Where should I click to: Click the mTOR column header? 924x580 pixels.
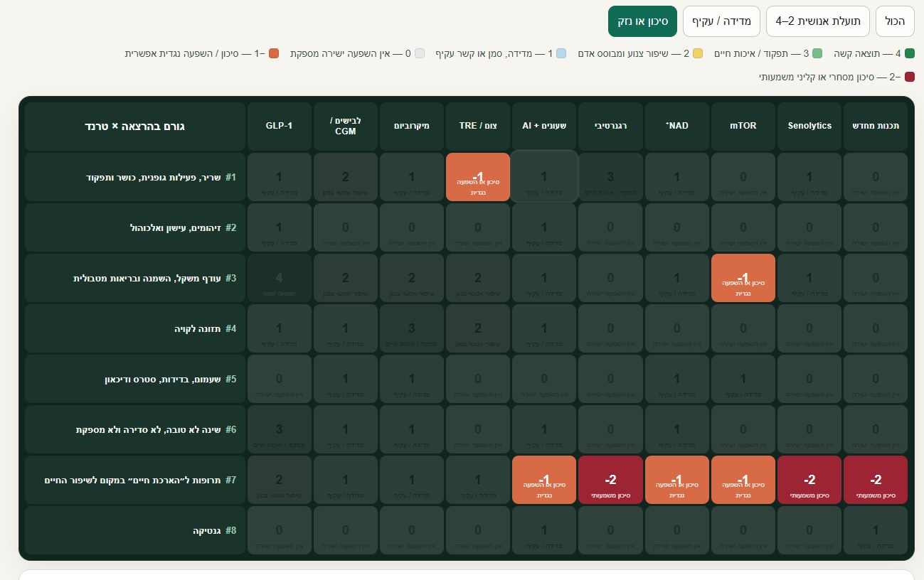pyautogui.click(x=743, y=126)
